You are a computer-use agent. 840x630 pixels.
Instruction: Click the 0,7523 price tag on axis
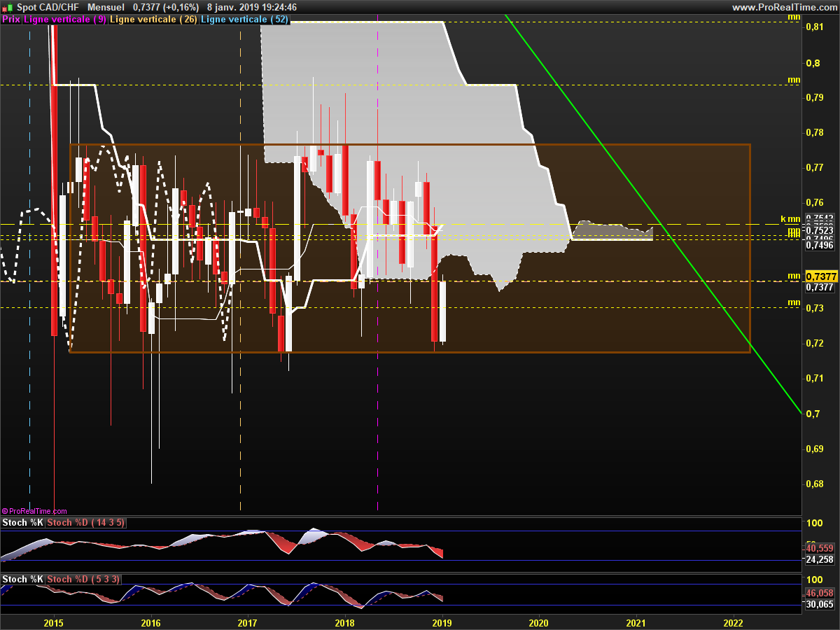819,230
